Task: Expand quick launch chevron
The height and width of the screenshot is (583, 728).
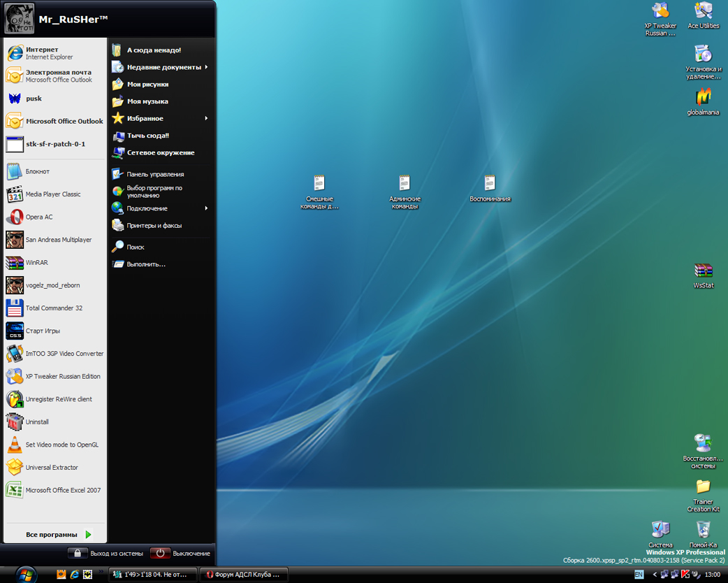Action: tap(101, 572)
